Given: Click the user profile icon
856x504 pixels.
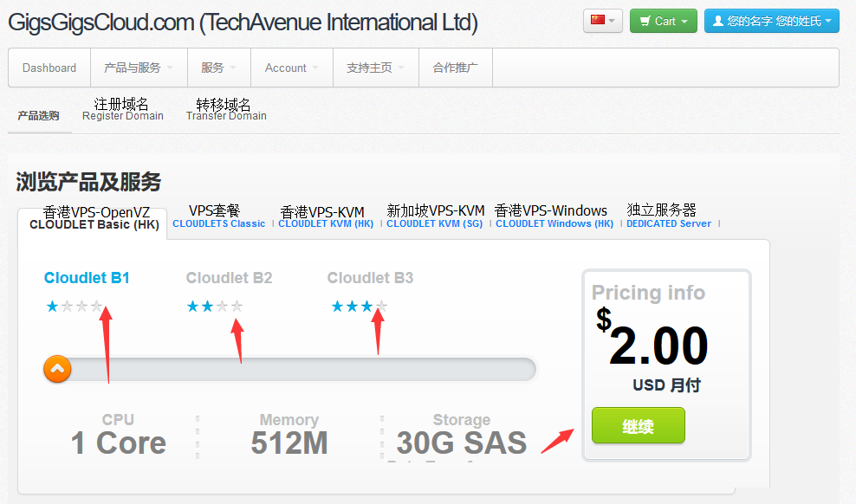Looking at the screenshot, I should coord(718,21).
